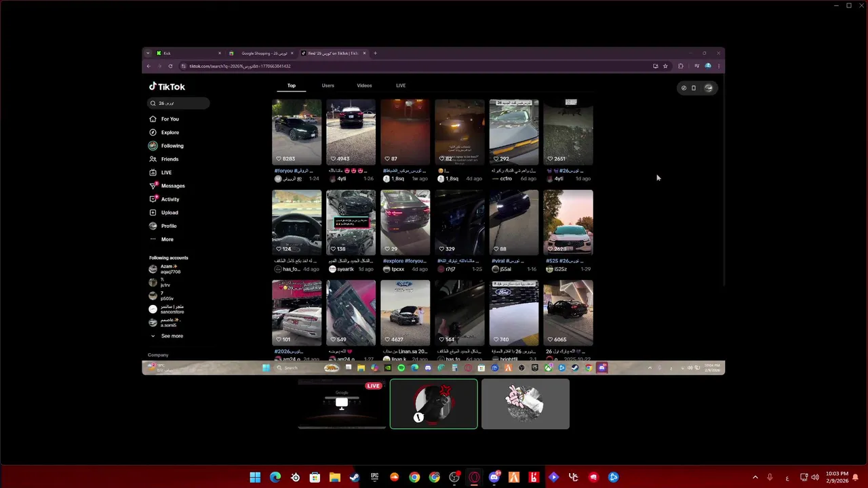Click the Company footer link
Screen dimensions: 868x488
point(158,355)
